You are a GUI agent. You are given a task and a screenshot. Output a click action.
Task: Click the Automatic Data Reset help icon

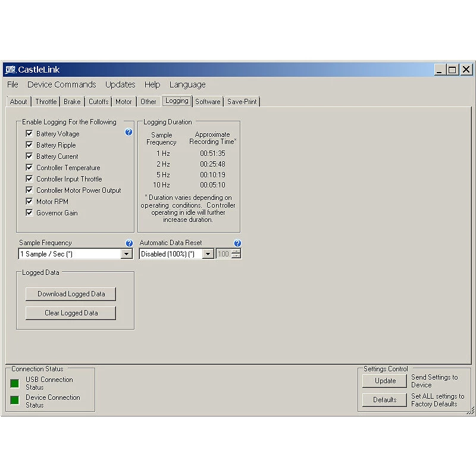tap(237, 243)
